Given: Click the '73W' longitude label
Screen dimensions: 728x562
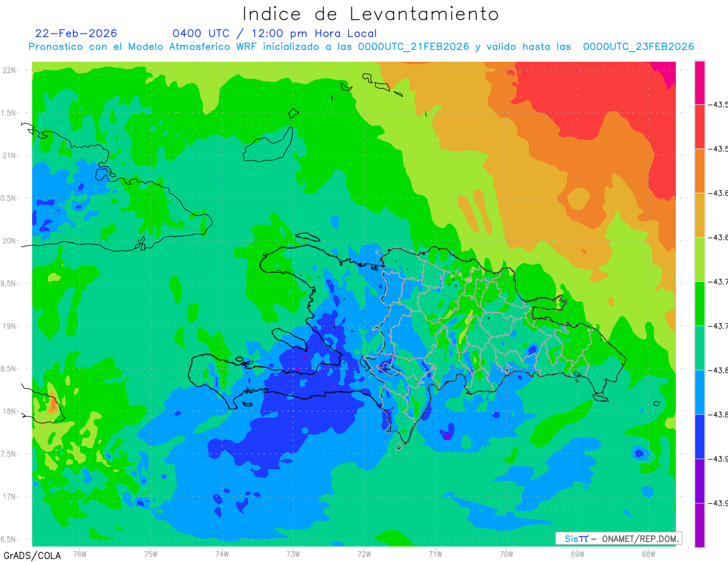Looking at the screenshot, I should pos(293,554).
